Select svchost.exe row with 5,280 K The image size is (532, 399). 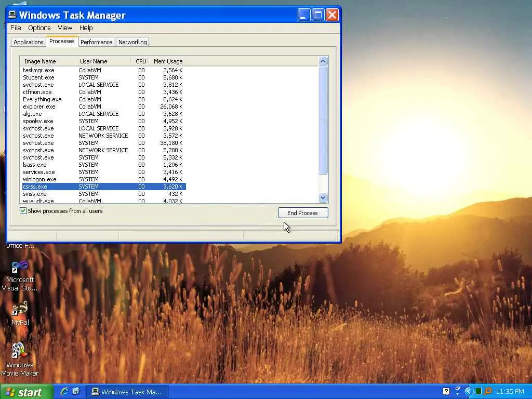pyautogui.click(x=103, y=150)
